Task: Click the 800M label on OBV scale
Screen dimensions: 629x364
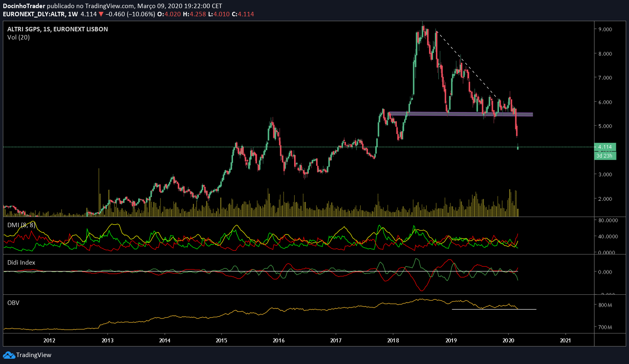Action: 605,305
